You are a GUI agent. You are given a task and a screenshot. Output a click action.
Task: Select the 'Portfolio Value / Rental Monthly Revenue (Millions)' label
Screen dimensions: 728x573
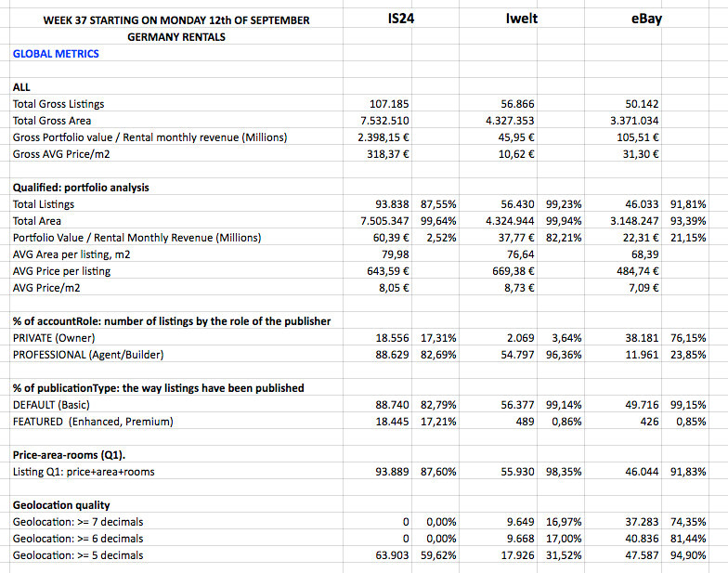137,238
